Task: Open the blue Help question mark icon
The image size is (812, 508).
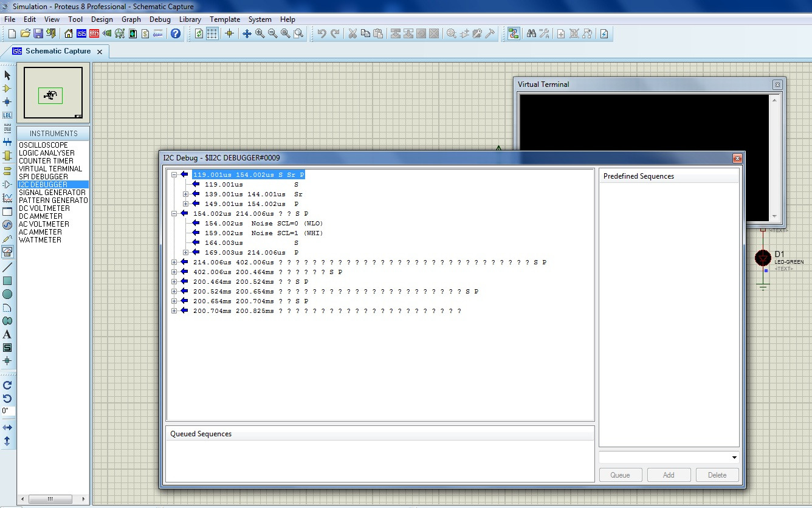Action: [x=176, y=33]
